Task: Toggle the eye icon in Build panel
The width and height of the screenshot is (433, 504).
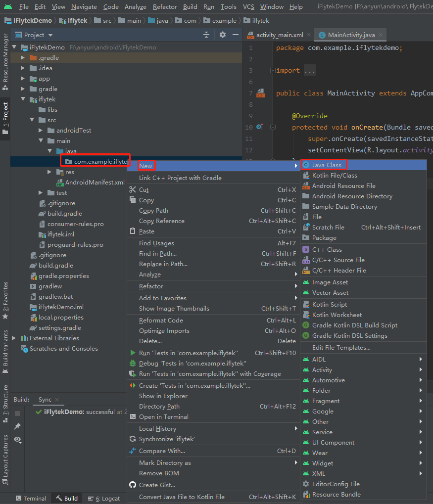Action: (17, 439)
